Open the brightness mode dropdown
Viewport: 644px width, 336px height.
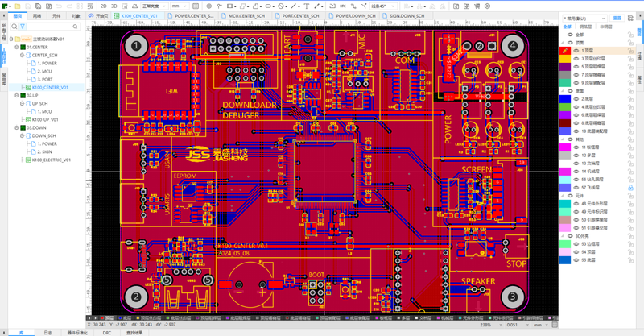tap(155, 6)
